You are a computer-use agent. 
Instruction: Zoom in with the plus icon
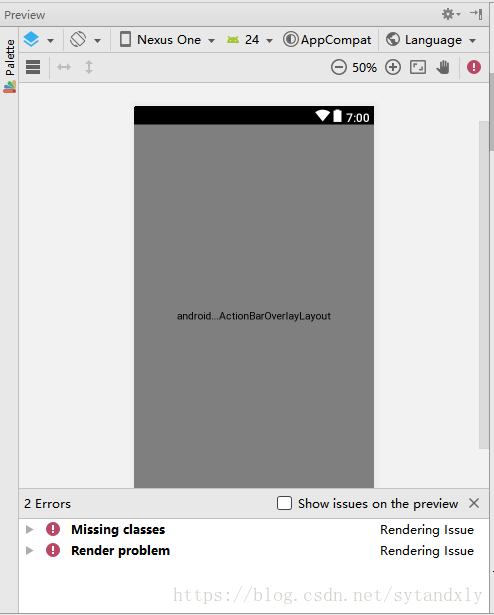(393, 67)
